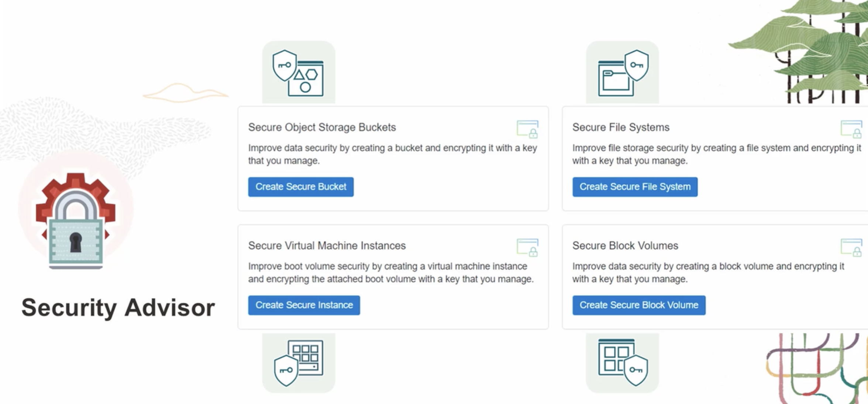Image resolution: width=868 pixels, height=404 pixels.
Task: Click lock icon in Virtual Machine Instances card
Action: [528, 247]
